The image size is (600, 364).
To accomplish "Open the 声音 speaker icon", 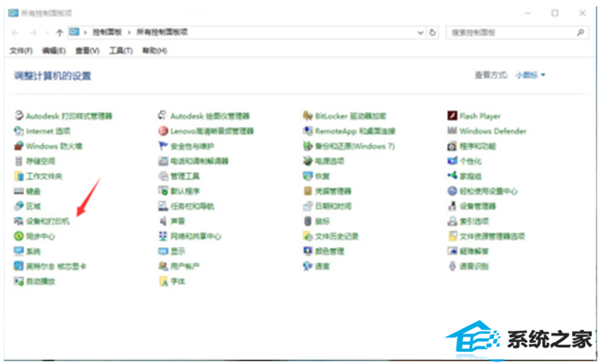I will [164, 221].
